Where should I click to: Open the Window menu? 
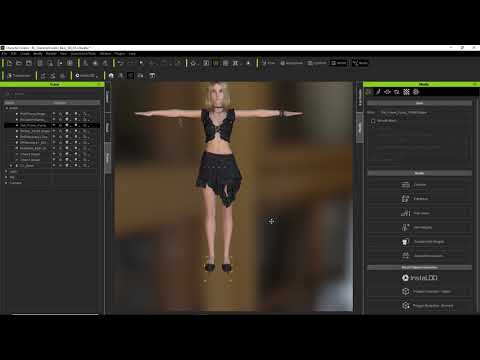coord(105,54)
